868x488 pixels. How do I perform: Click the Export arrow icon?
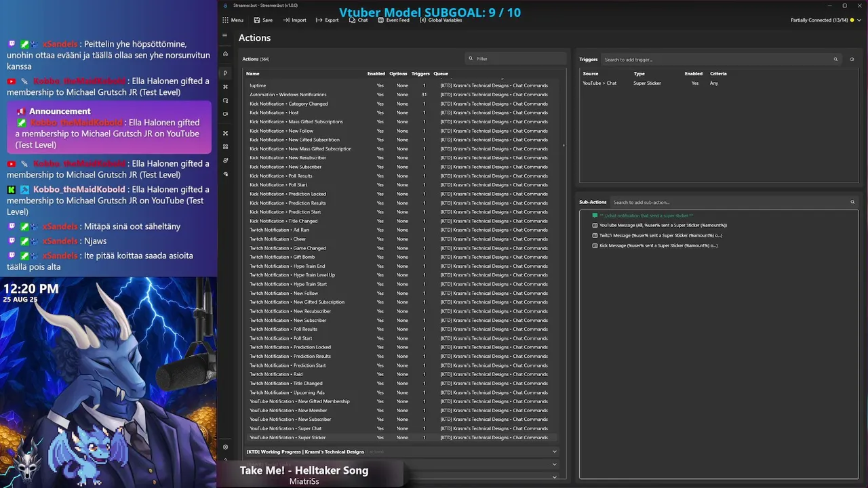pos(319,20)
